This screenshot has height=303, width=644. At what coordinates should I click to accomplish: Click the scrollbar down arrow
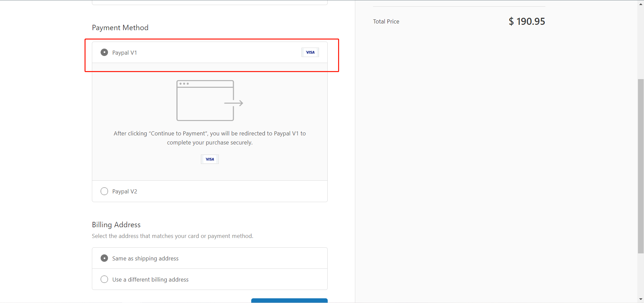point(641,299)
